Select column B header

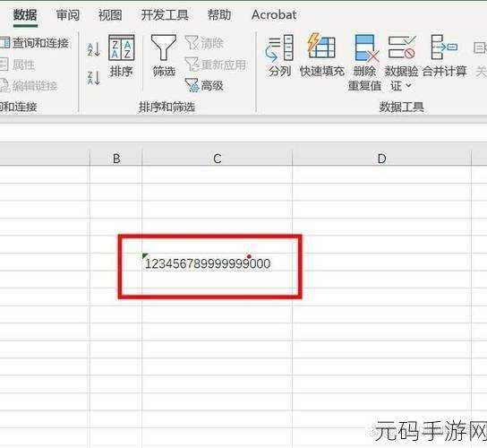[116, 159]
